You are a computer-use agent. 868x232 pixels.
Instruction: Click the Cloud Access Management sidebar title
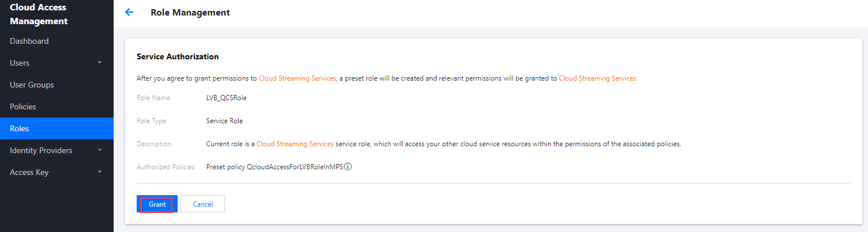pos(39,14)
